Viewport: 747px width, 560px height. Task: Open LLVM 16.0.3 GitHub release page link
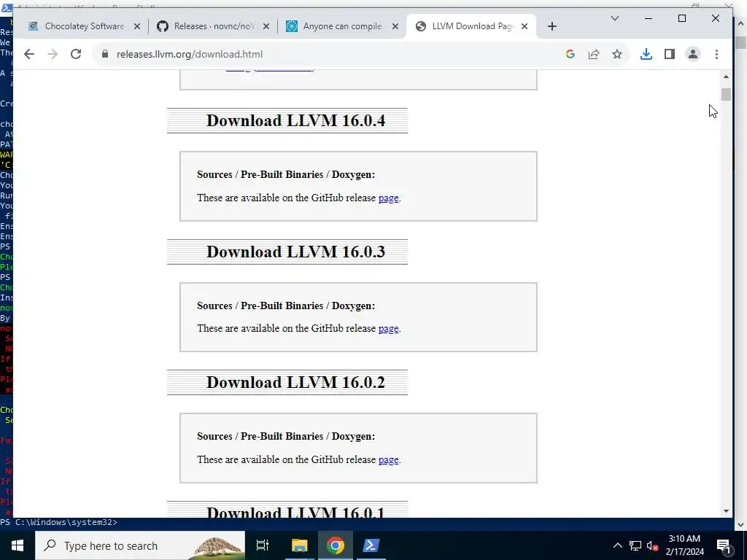pyautogui.click(x=388, y=329)
